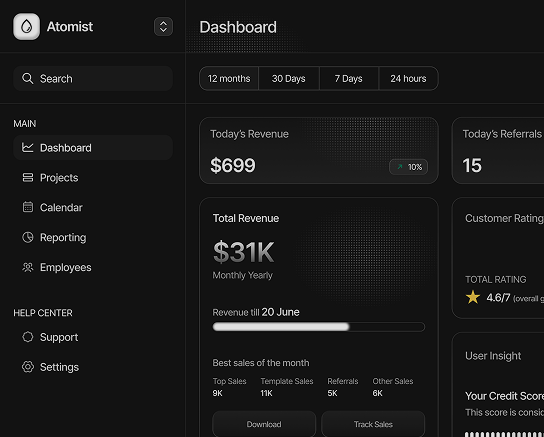Image resolution: width=544 pixels, height=437 pixels.
Task: Select the 30 Days range
Action: click(x=289, y=78)
